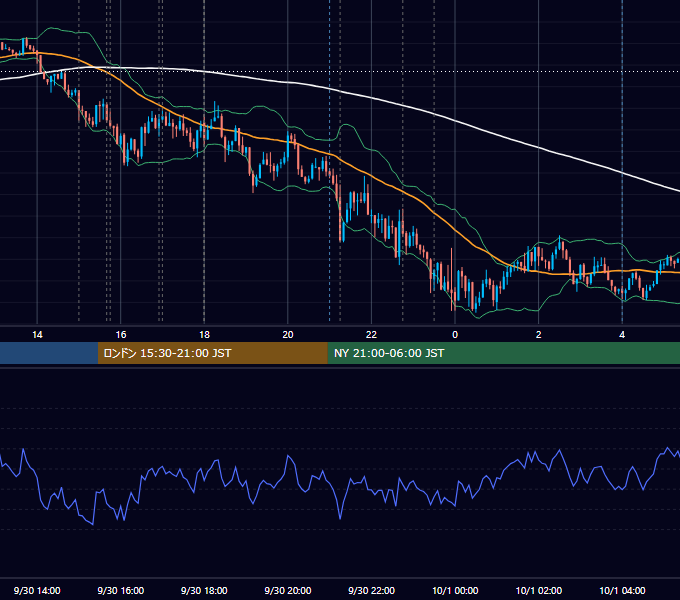The height and width of the screenshot is (600, 680).
Task: Click hour label 16 under the chart
Action: coord(121,334)
